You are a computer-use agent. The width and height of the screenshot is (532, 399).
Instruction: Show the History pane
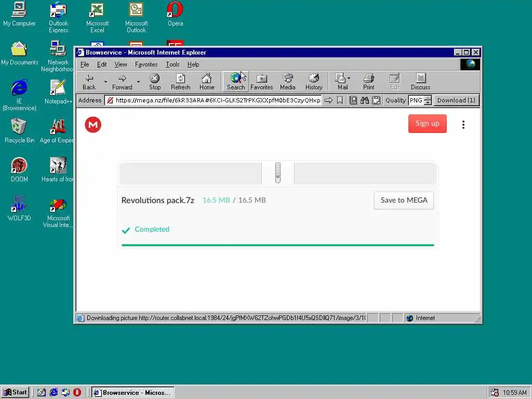314,82
